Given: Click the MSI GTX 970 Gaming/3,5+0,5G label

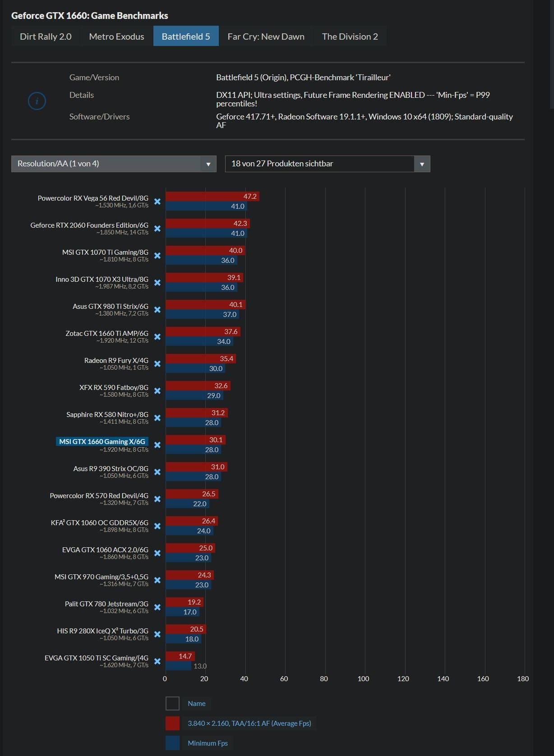Looking at the screenshot, I should 102,577.
